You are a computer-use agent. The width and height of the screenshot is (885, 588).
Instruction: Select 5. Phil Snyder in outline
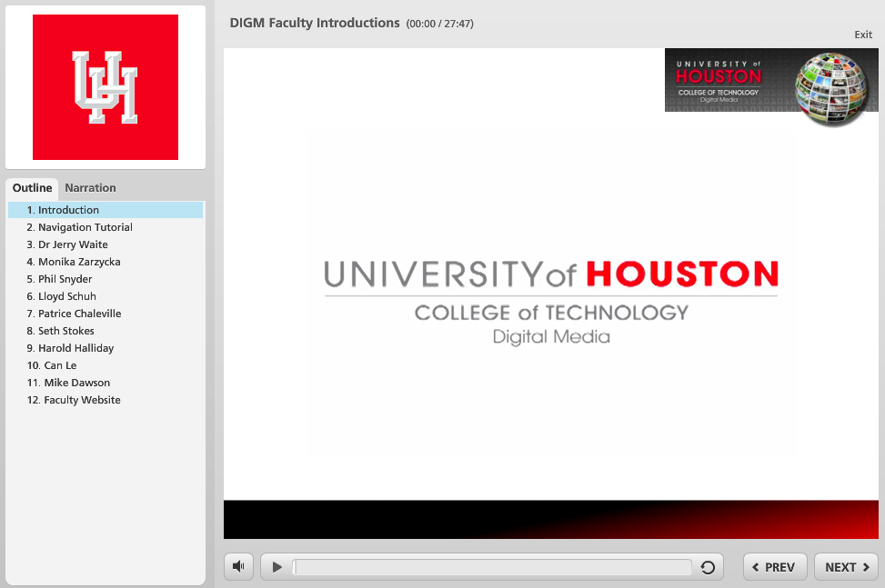[x=106, y=279]
